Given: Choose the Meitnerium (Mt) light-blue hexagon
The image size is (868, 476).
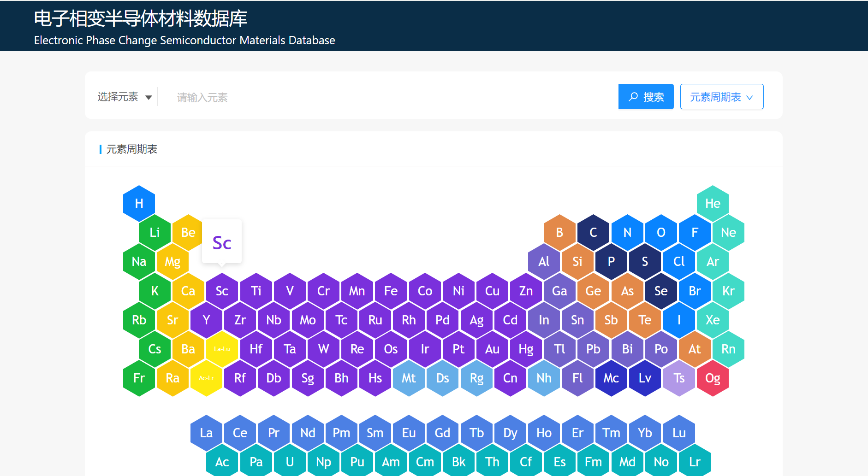Looking at the screenshot, I should coord(409,378).
